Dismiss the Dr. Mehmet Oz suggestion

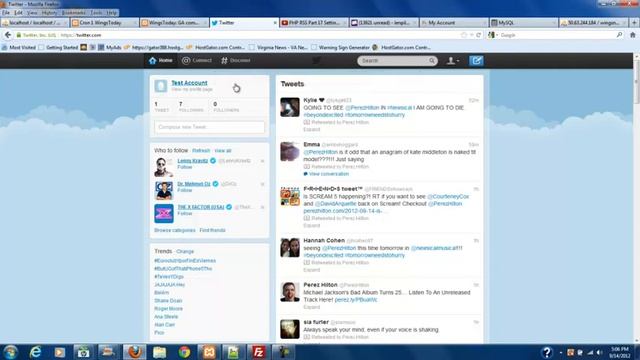click(262, 184)
